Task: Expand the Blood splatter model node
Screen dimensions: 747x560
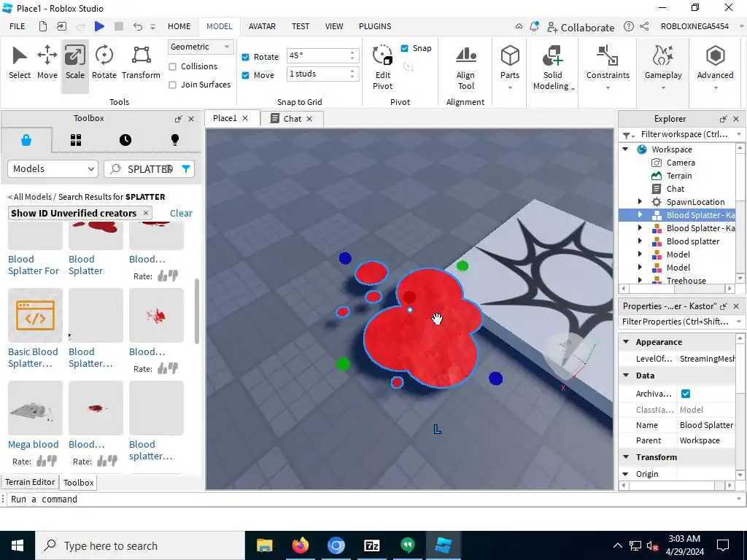Action: [640, 241]
